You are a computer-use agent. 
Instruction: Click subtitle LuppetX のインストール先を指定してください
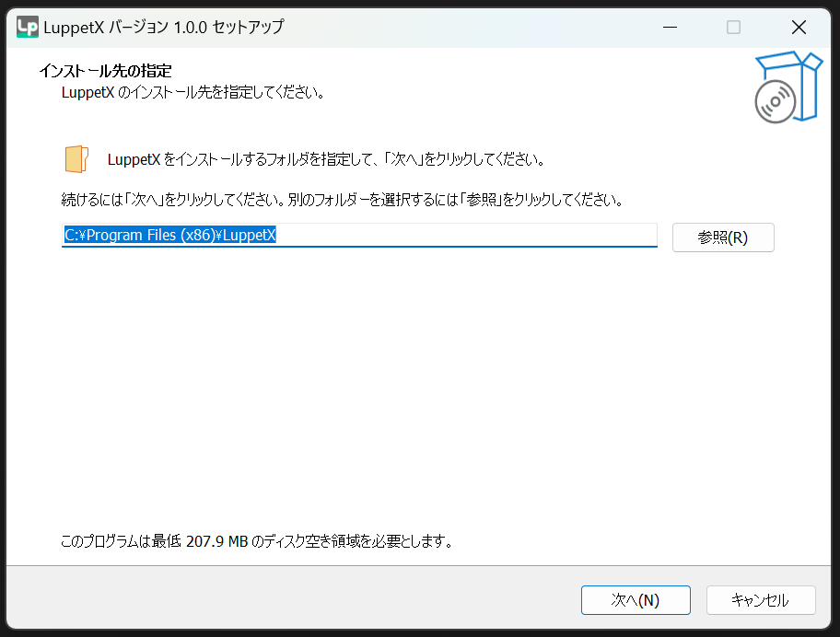[x=192, y=92]
